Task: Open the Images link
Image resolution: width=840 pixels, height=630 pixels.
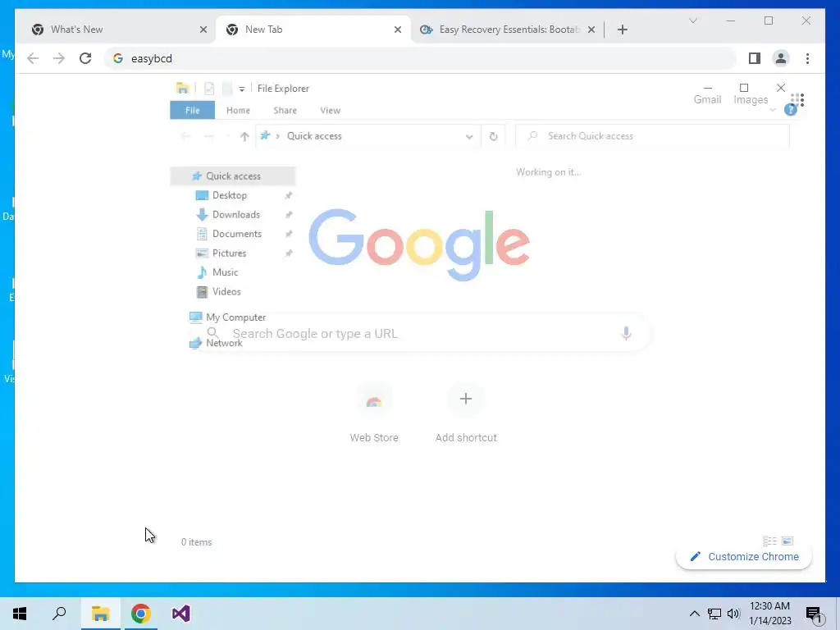Action: point(750,99)
